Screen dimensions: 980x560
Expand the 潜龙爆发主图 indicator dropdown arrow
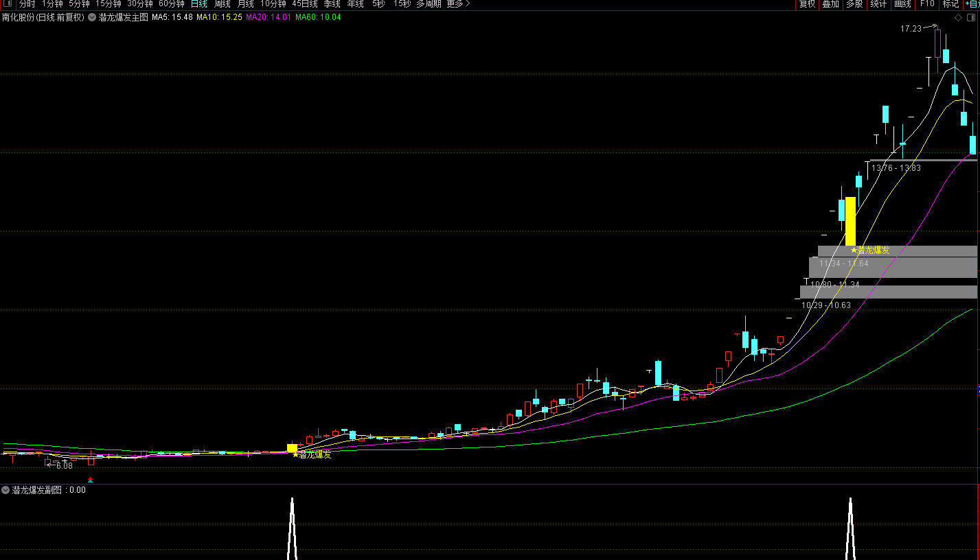point(91,17)
